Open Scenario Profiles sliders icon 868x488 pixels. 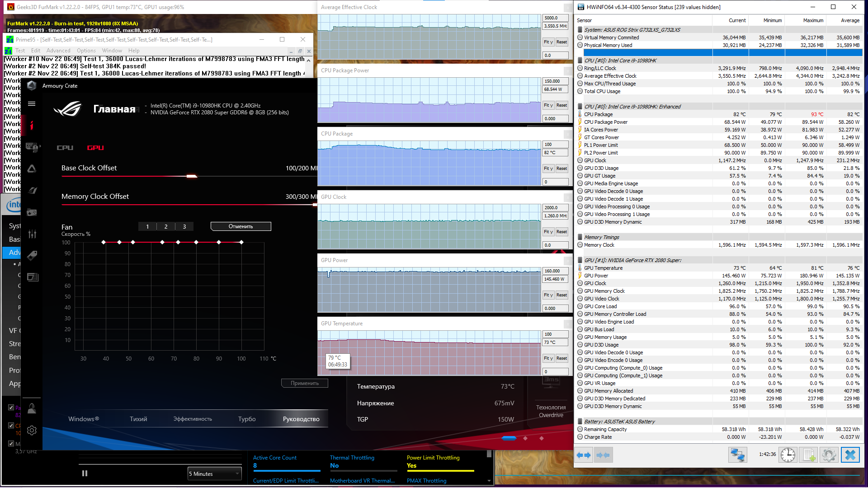click(x=32, y=234)
